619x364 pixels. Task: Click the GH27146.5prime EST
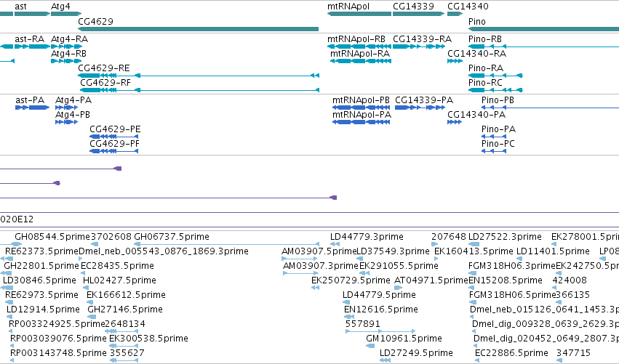click(125, 310)
